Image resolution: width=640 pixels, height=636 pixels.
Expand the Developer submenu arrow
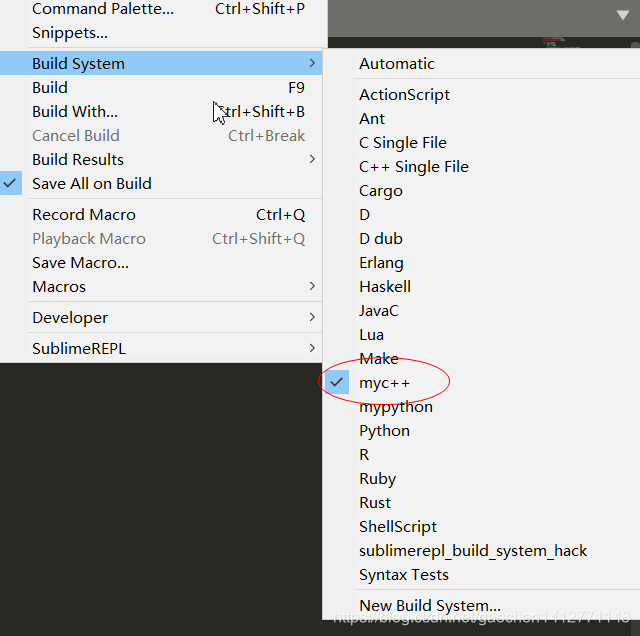(312, 317)
